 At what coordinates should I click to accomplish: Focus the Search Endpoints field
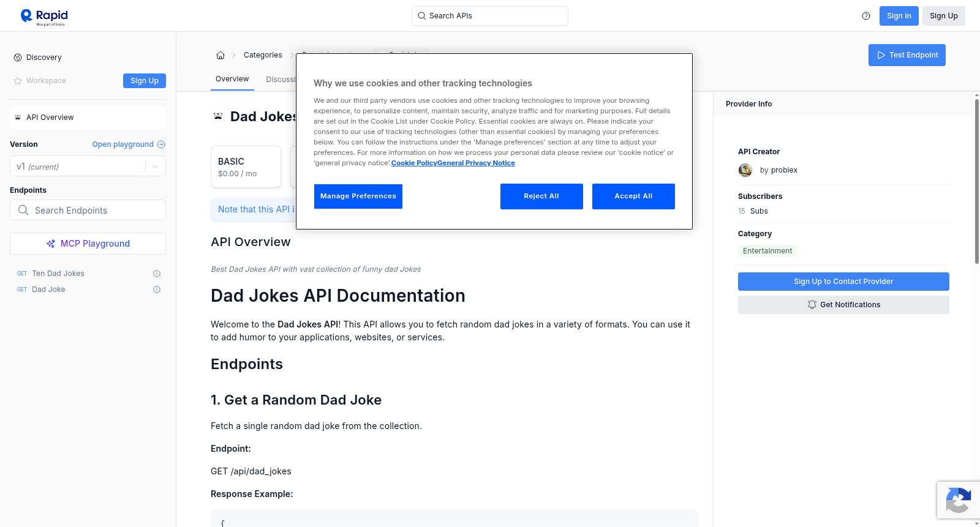pos(88,210)
